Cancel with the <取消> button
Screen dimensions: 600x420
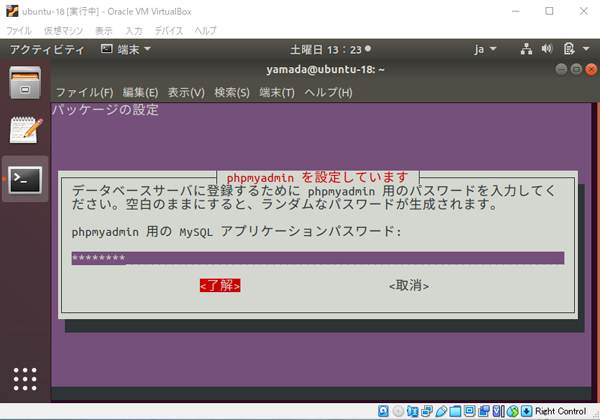pyautogui.click(x=409, y=285)
